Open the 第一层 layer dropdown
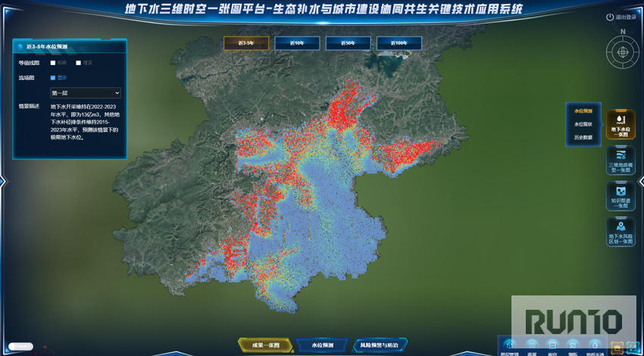 point(86,93)
